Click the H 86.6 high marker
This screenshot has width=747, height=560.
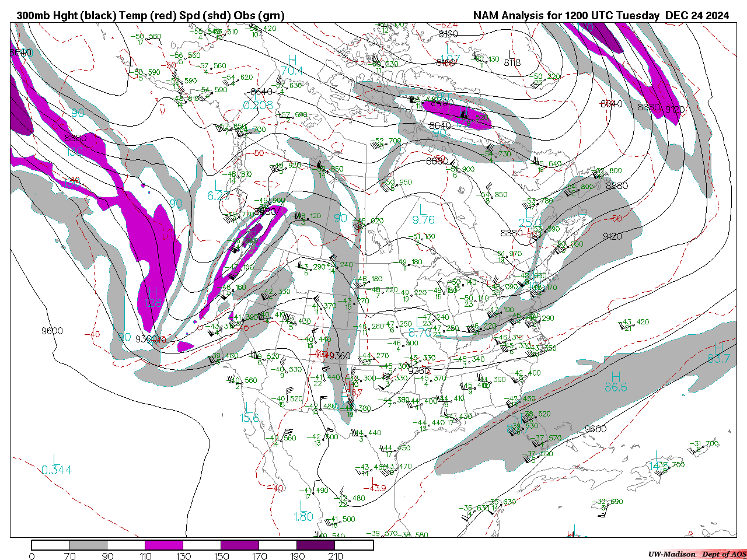coord(615,381)
